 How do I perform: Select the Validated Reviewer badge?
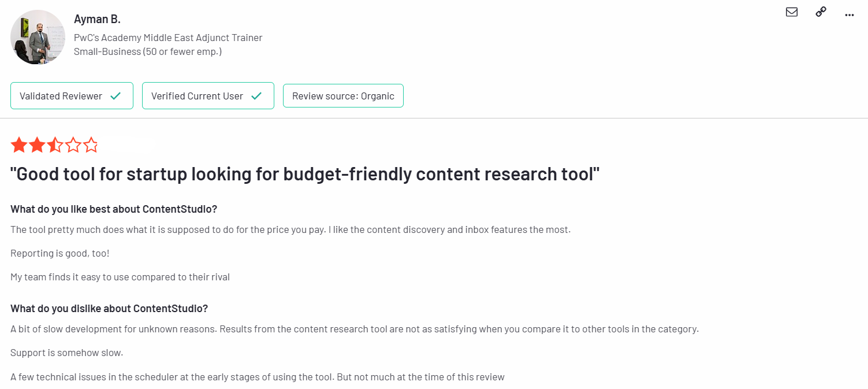point(72,96)
